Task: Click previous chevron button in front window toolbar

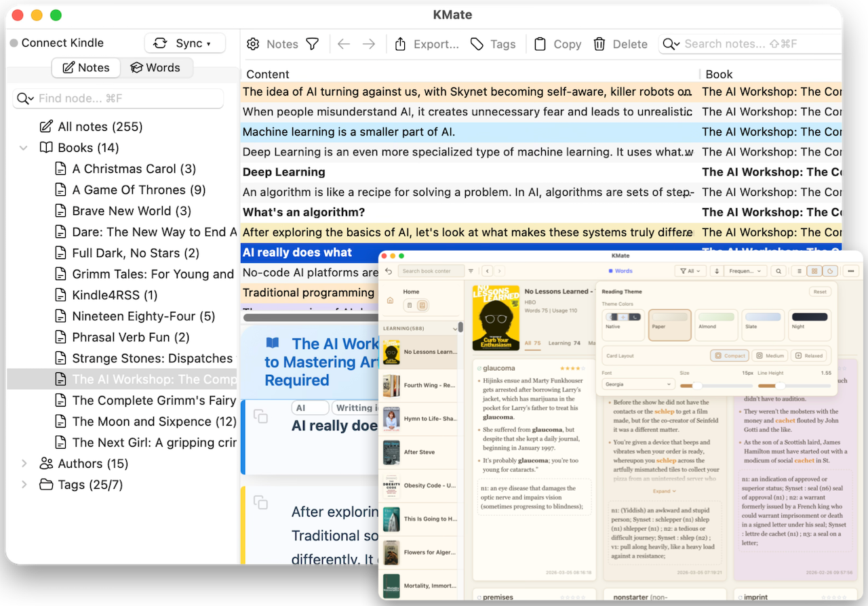Action: click(x=487, y=271)
